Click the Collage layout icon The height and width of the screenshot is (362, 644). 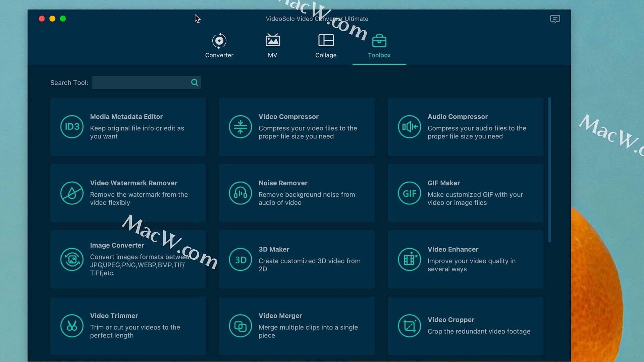pyautogui.click(x=326, y=40)
